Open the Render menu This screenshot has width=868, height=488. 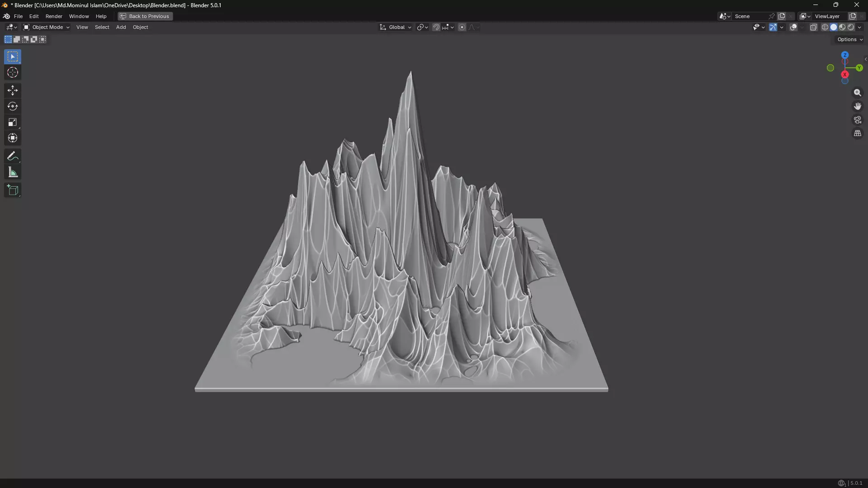(x=54, y=16)
